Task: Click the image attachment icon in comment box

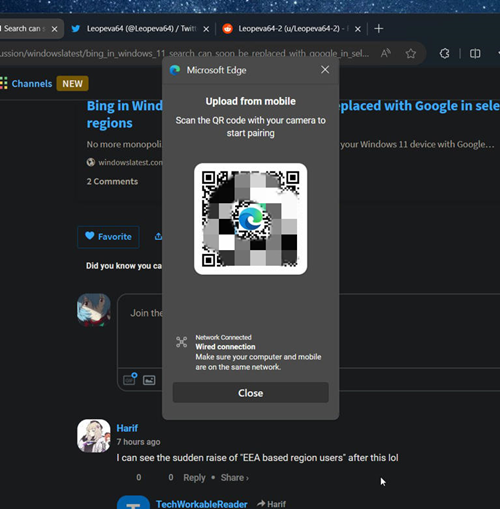Action: [x=149, y=380]
